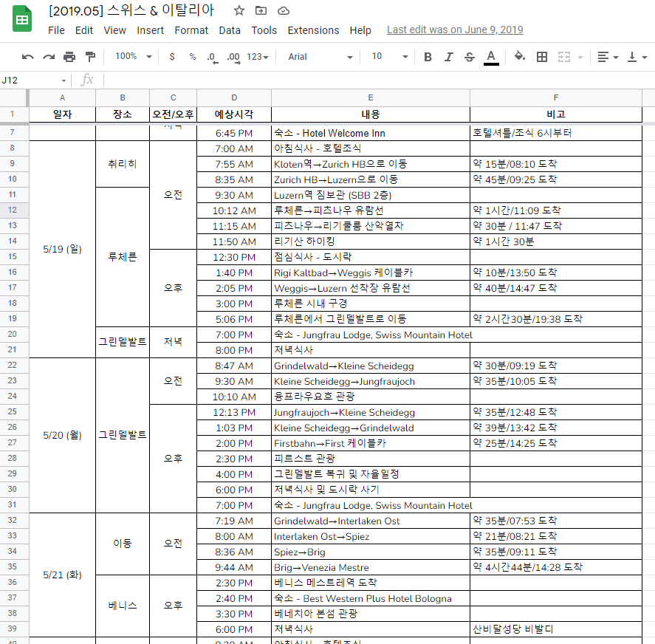The height and width of the screenshot is (644, 655).
Task: Open the Last edit was on June 9, 2019 link
Action: 455,30
